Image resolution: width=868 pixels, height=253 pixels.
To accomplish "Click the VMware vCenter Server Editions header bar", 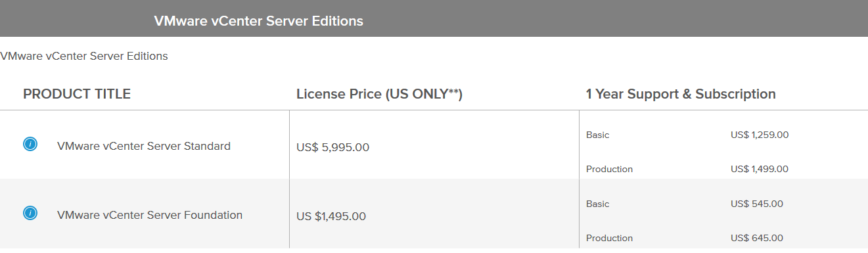I will (434, 18).
